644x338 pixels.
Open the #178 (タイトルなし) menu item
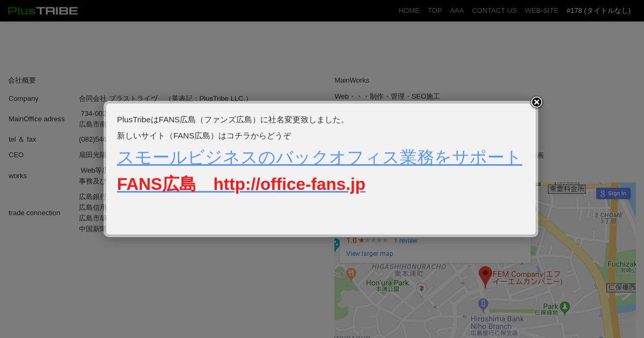598,11
